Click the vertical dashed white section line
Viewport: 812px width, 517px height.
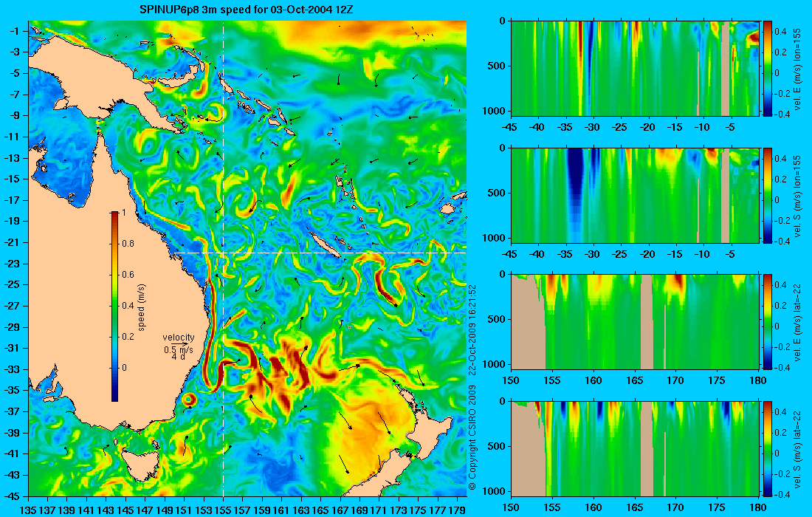click(x=223, y=258)
